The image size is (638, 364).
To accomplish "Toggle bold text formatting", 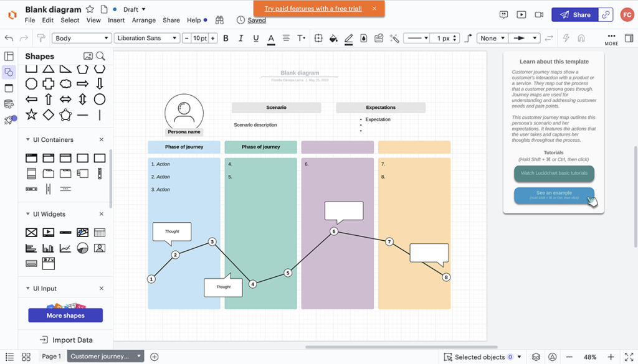I will coord(226,38).
